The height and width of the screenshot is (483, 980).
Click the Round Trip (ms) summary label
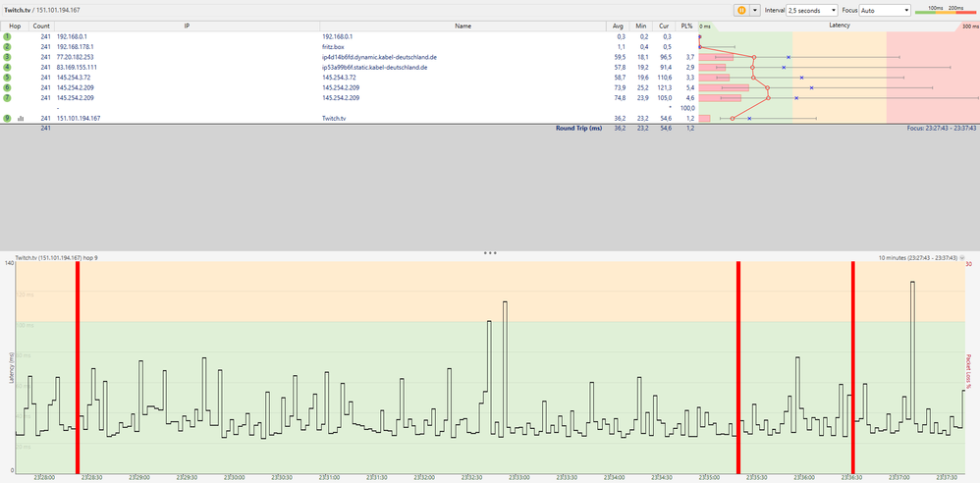coord(578,128)
